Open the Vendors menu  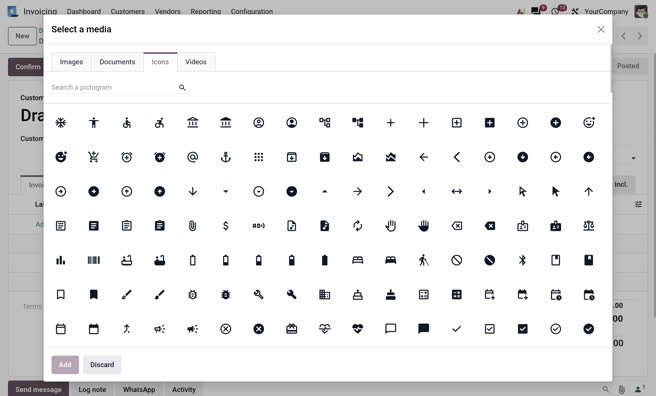pos(167,11)
